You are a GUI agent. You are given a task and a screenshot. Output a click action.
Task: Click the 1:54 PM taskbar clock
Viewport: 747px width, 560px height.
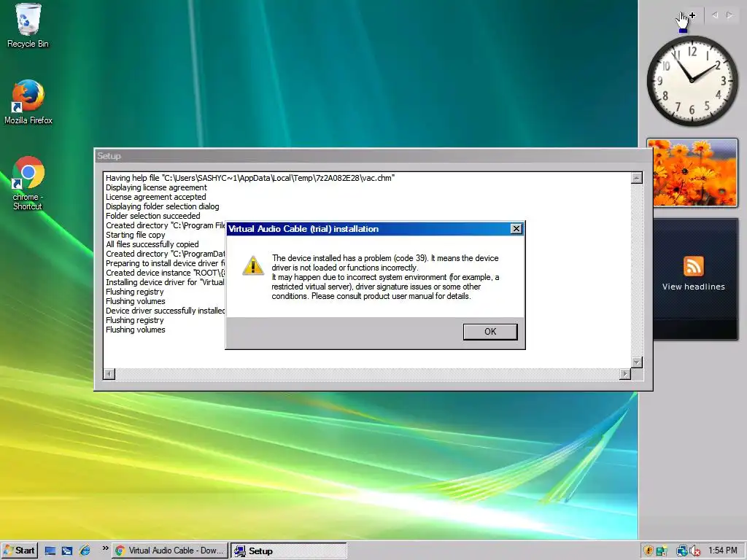[x=722, y=551]
